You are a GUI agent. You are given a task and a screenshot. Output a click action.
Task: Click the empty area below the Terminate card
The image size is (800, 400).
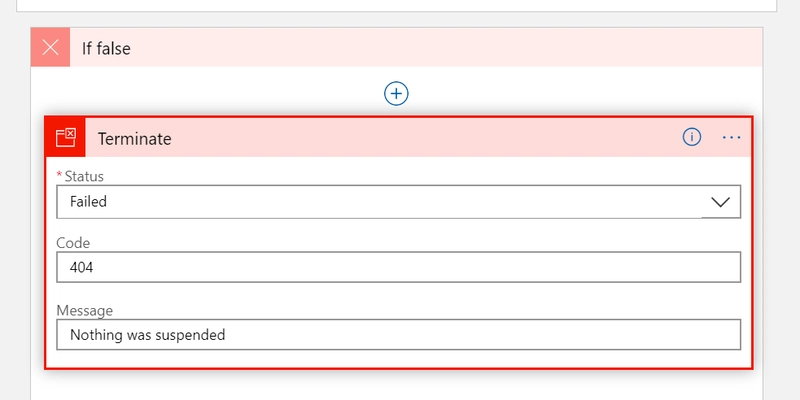coord(398,385)
